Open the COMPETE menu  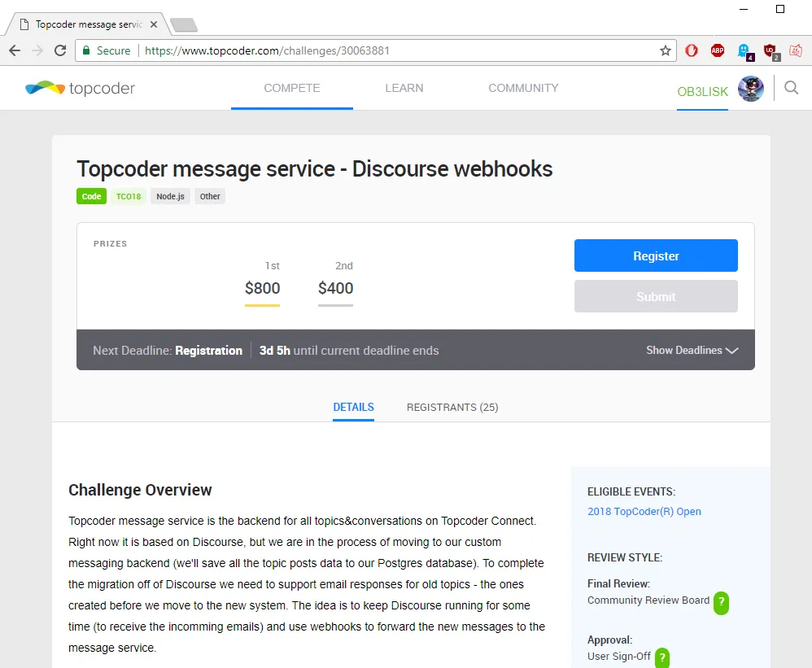tap(292, 88)
